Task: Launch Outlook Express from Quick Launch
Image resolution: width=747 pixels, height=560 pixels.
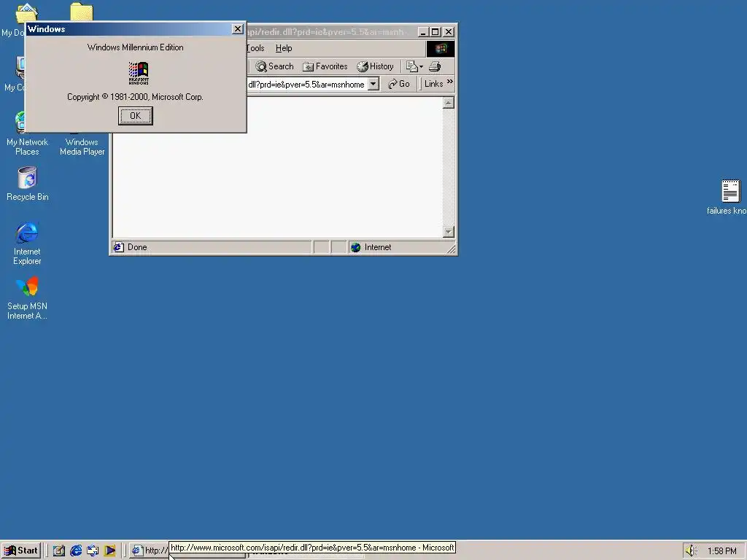Action: point(93,551)
